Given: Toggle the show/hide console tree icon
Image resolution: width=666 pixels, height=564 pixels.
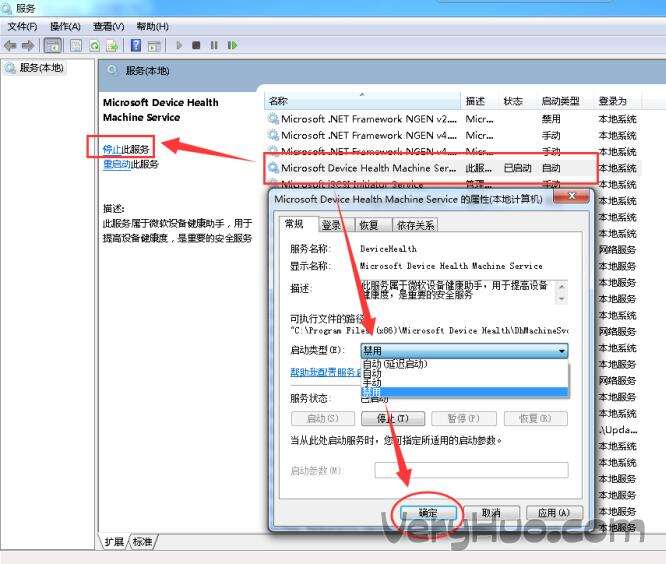Looking at the screenshot, I should pyautogui.click(x=53, y=45).
